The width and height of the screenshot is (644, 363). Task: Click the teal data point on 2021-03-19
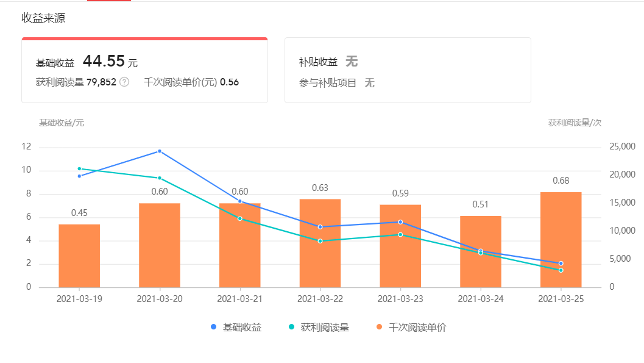78,168
